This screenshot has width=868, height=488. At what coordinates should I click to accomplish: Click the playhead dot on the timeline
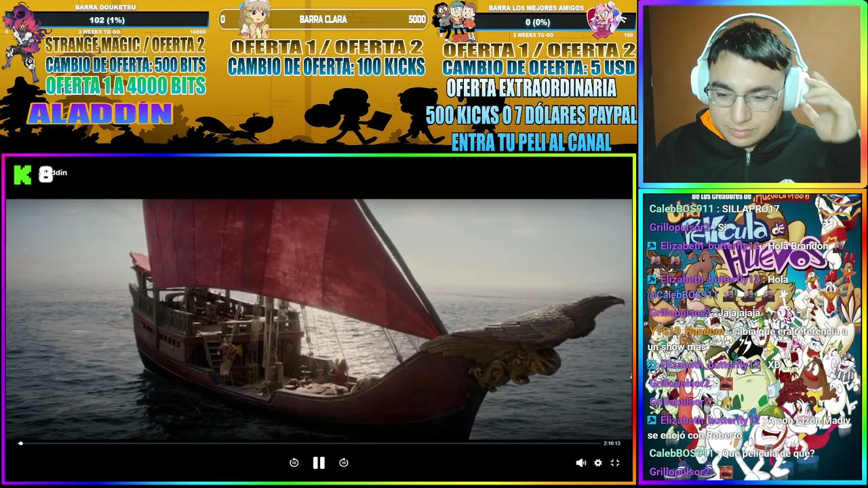pos(20,443)
